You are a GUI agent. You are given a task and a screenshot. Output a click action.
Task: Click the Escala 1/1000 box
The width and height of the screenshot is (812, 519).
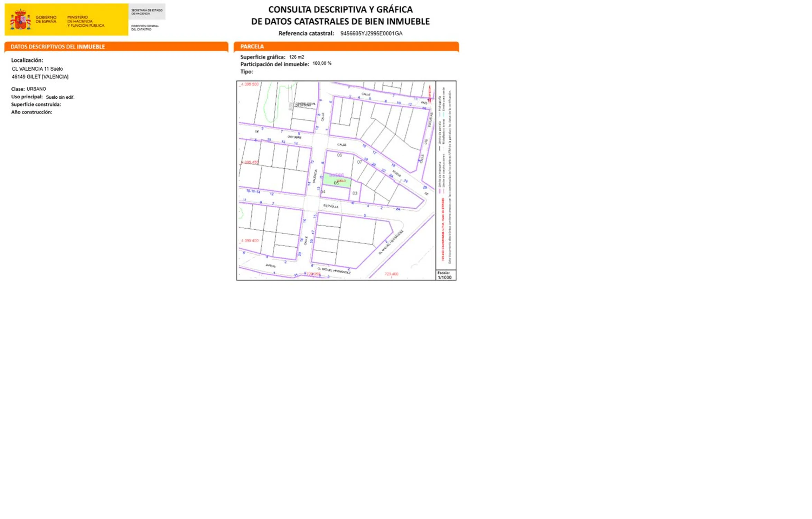(446, 275)
